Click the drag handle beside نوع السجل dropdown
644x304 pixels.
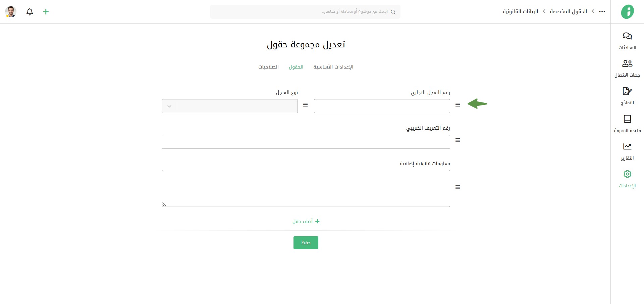click(x=305, y=105)
